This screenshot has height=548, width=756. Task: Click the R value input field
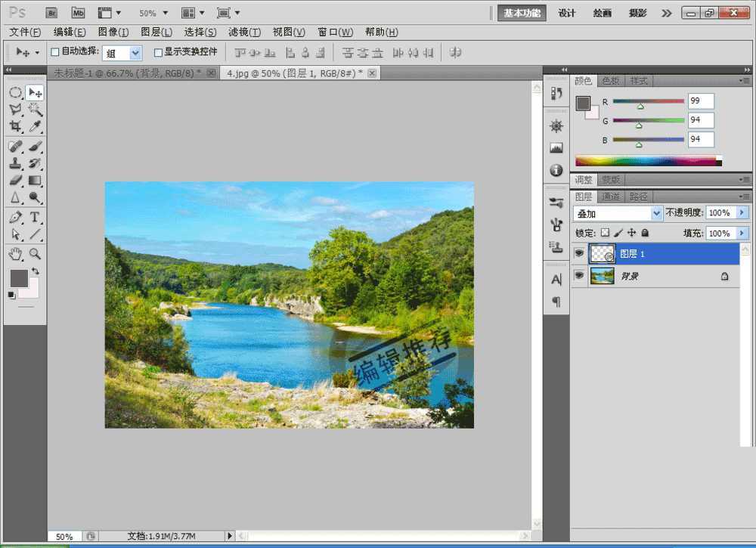(x=701, y=101)
